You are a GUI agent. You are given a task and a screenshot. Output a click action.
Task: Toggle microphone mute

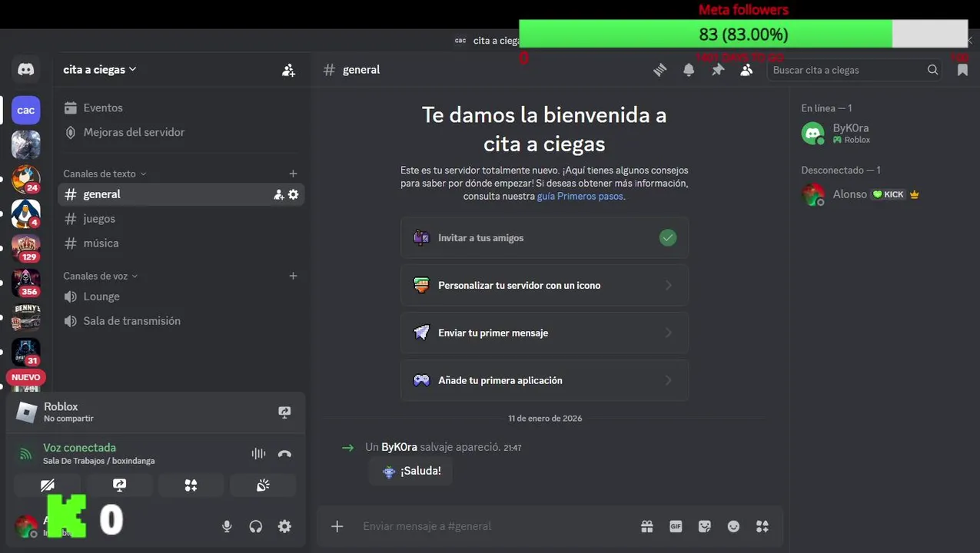(227, 526)
